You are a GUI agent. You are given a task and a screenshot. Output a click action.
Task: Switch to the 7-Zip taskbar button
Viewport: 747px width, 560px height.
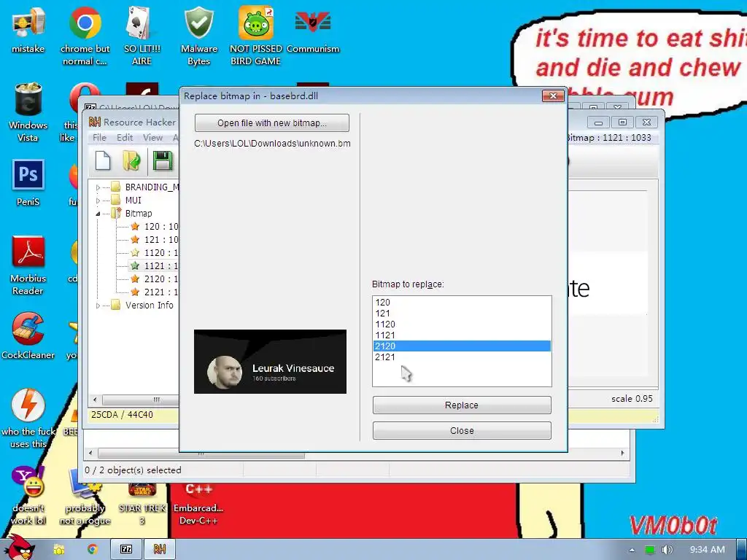pyautogui.click(x=126, y=549)
